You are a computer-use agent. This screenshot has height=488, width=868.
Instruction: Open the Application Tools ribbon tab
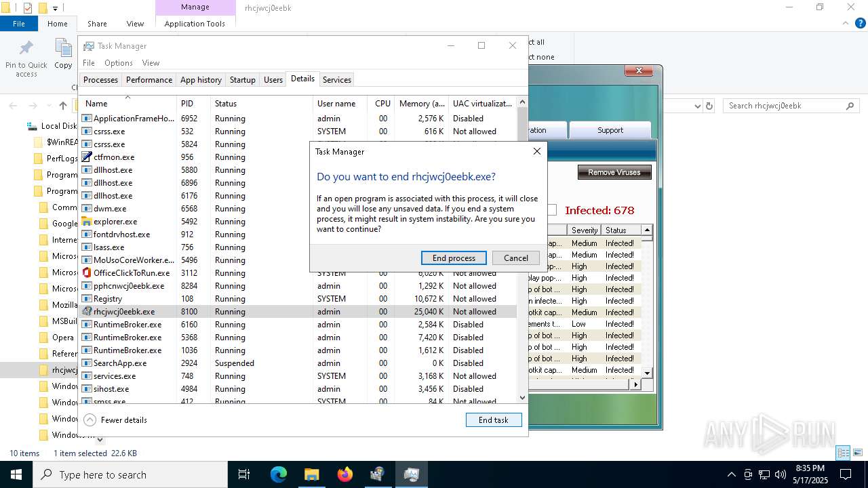(195, 24)
